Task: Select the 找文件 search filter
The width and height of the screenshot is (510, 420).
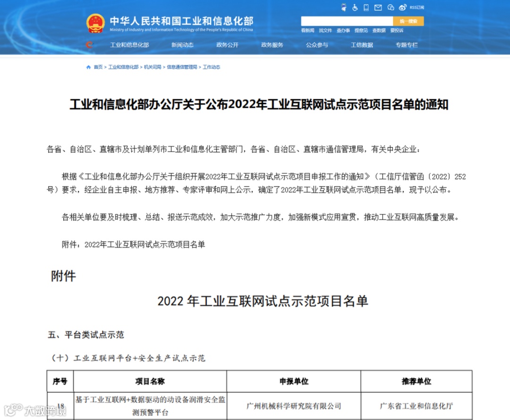Action: (x=325, y=30)
